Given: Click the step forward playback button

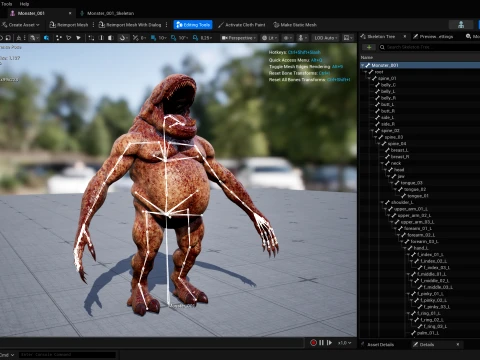Looking at the screenshot, I should [330, 343].
